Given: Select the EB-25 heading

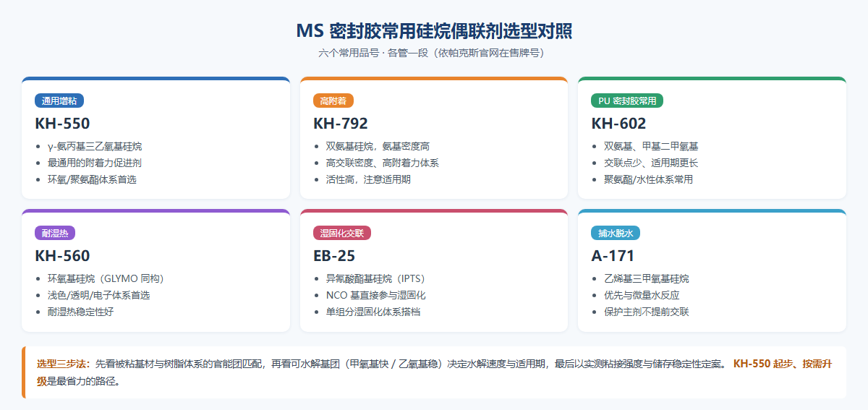Looking at the screenshot, I should (334, 255).
